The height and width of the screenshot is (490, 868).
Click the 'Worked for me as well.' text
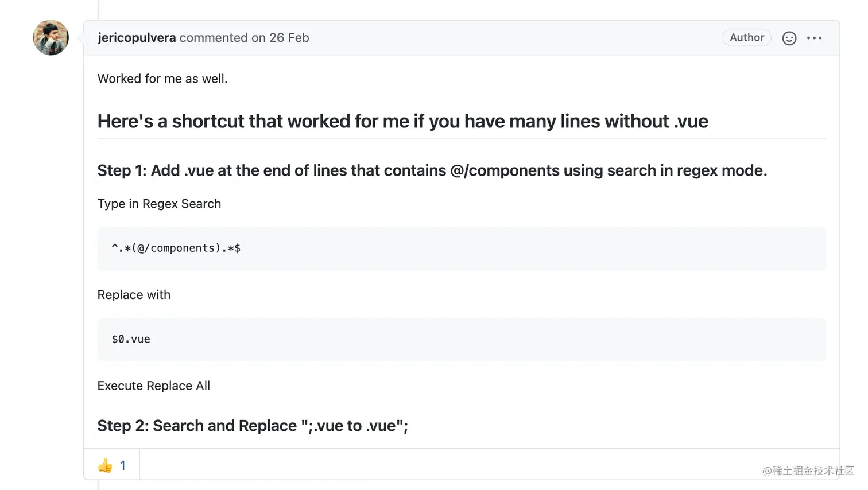point(162,79)
